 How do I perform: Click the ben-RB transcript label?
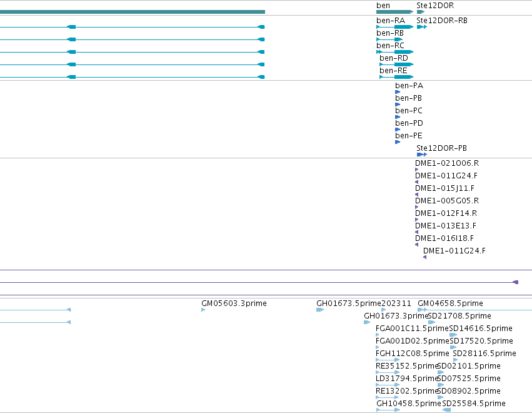coord(390,33)
